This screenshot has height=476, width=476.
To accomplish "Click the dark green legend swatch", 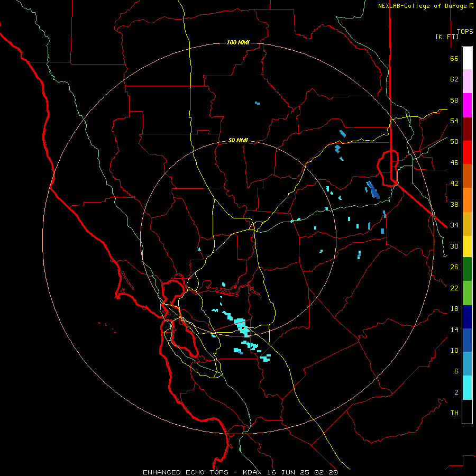I will pyautogui.click(x=467, y=269).
